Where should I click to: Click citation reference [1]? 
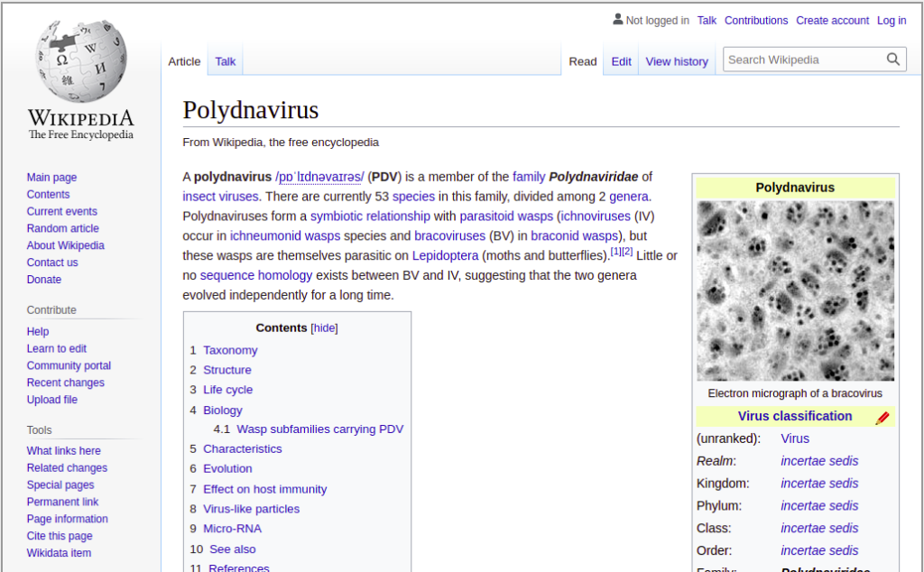615,252
